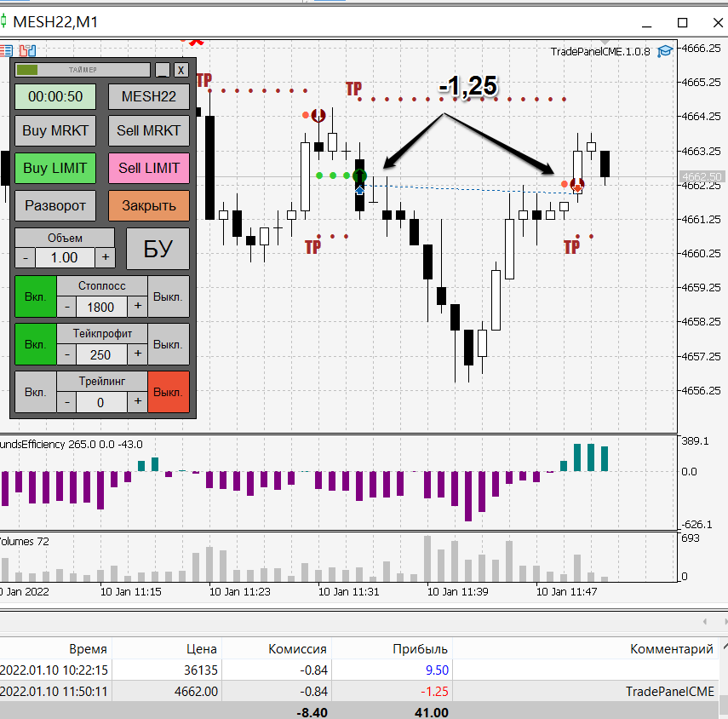
Task: Click the 00:00:50 timer display
Action: click(55, 96)
